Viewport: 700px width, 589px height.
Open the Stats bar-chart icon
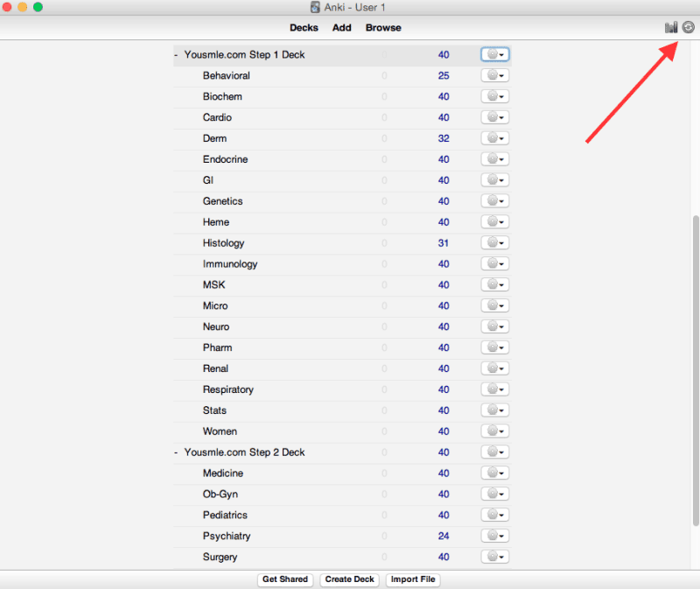pyautogui.click(x=670, y=28)
